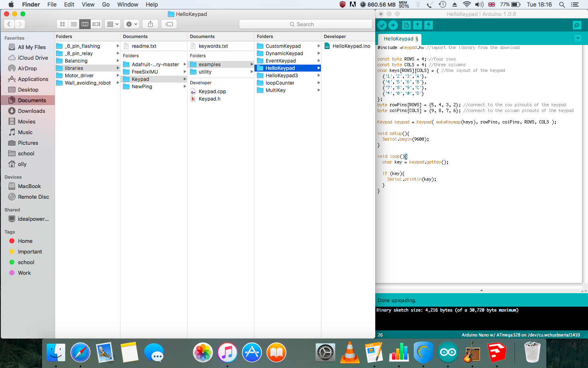
Task: Open the Arduino Serial Monitor
Action: [577, 25]
